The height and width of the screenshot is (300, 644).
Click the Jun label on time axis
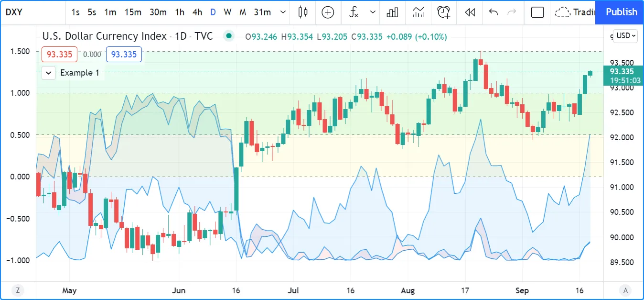pyautogui.click(x=179, y=290)
